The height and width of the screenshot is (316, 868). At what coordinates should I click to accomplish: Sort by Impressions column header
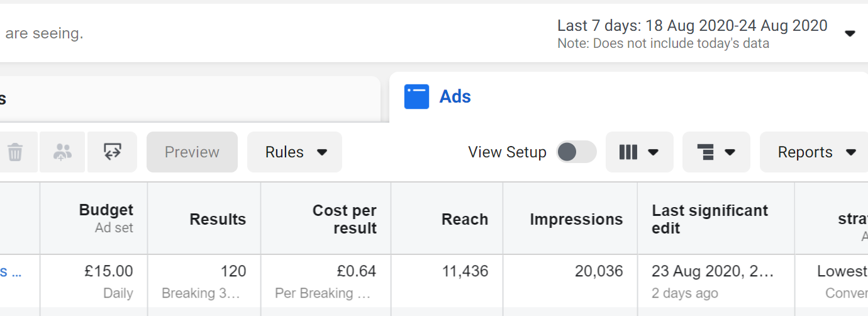click(576, 219)
